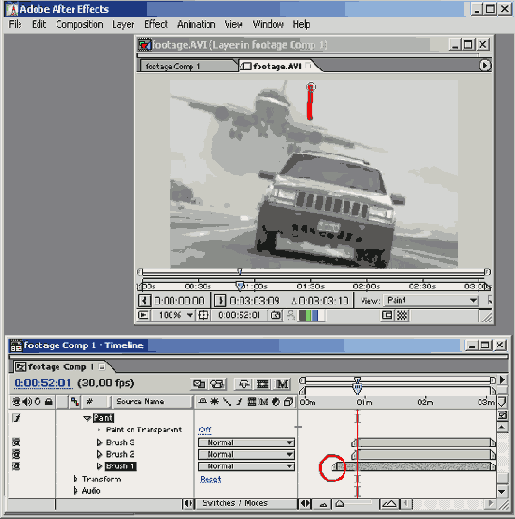Click the lock column header icon
Image resolution: width=515 pixels, height=519 pixels.
[49, 402]
